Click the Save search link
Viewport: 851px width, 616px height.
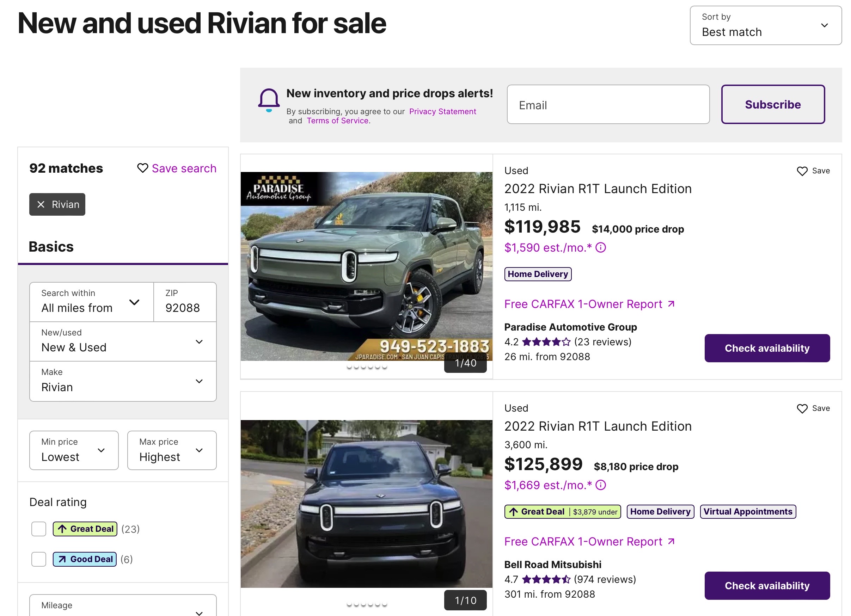click(x=184, y=168)
